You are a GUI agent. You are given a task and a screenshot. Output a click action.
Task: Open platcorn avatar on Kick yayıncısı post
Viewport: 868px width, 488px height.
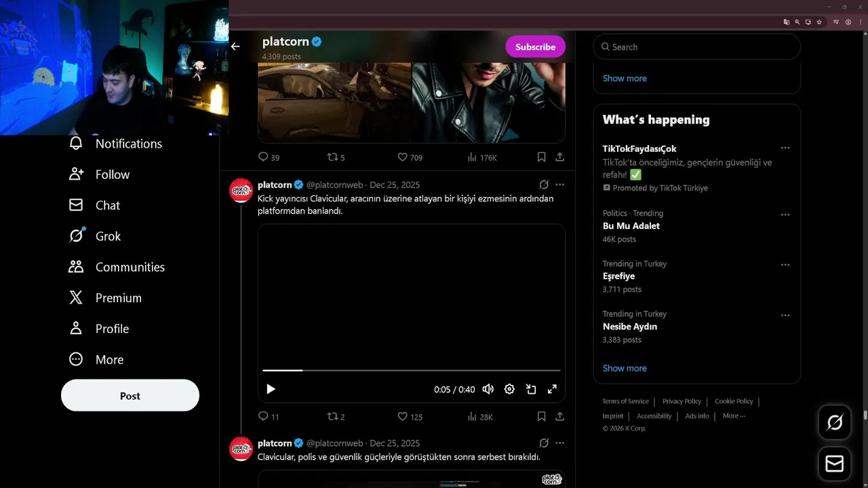coord(241,190)
